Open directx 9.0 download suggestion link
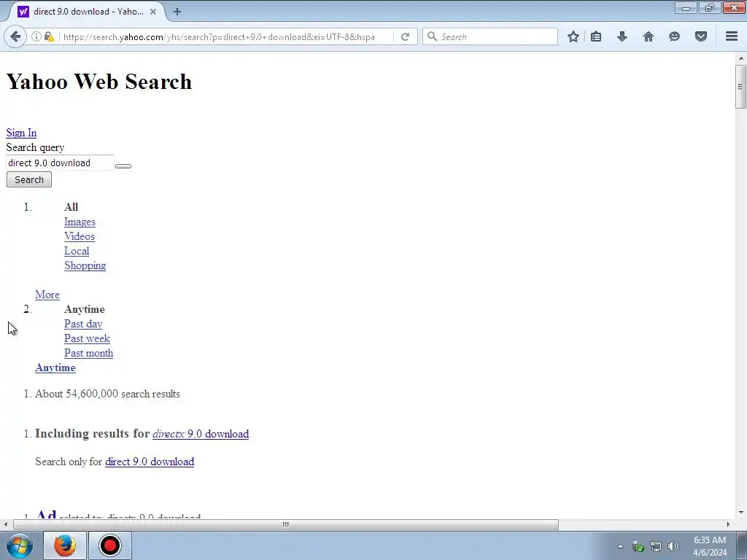The height and width of the screenshot is (560, 747). 201,434
